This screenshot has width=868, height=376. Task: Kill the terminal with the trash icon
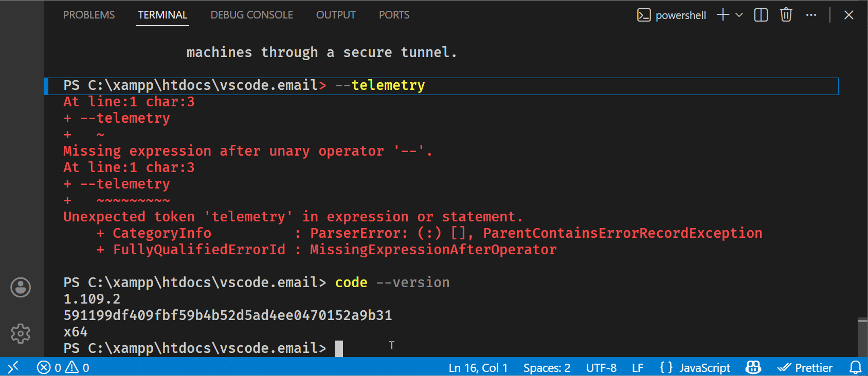point(786,15)
